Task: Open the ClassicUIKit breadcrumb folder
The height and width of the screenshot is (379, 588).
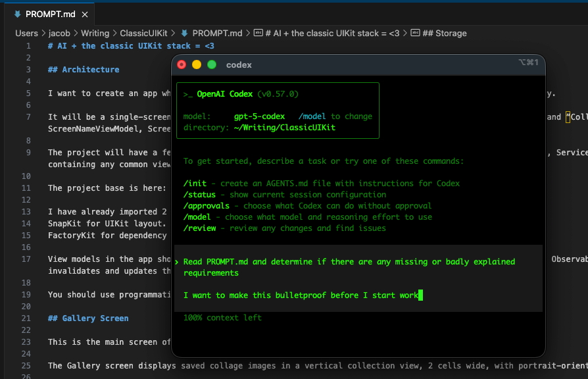Action: click(x=143, y=34)
